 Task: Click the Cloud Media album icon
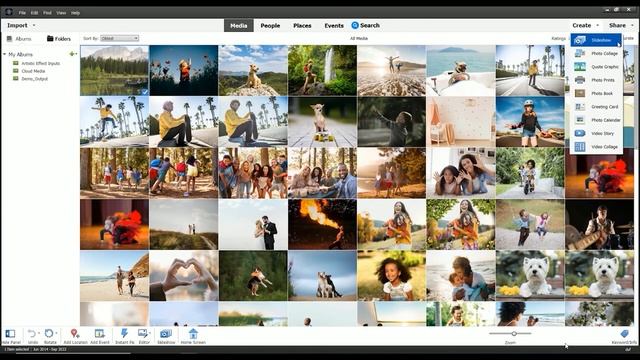[x=16, y=71]
